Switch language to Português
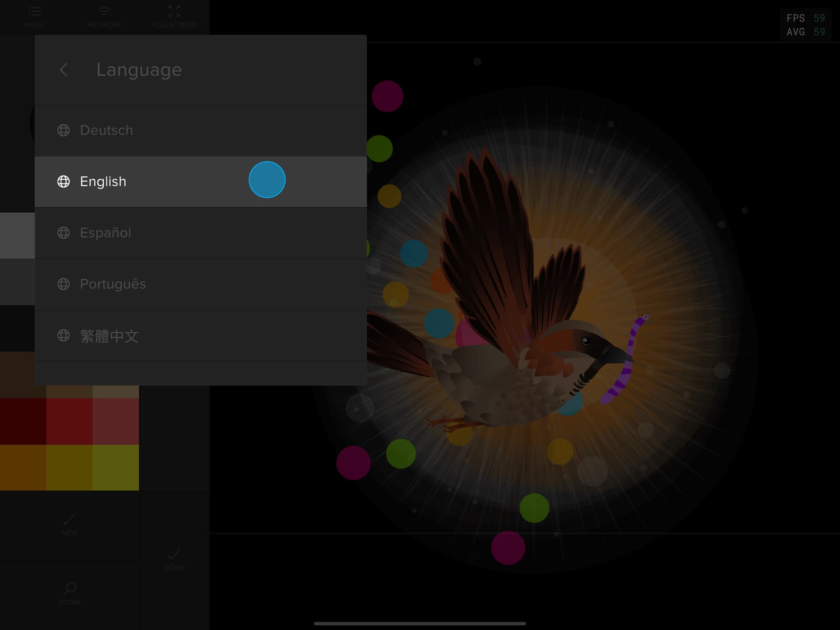The height and width of the screenshot is (630, 840). coord(113,284)
